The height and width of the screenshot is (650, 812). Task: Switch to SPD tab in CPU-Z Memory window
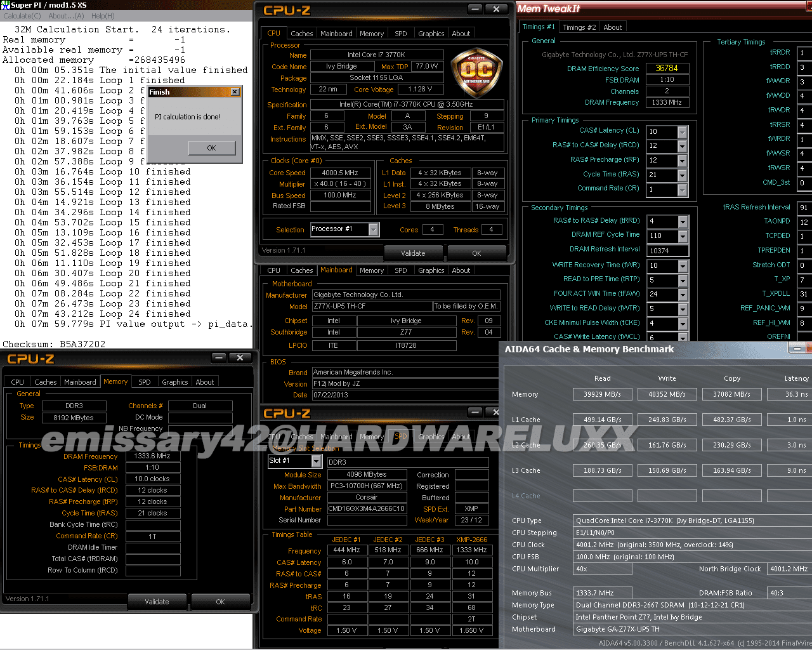click(x=145, y=382)
